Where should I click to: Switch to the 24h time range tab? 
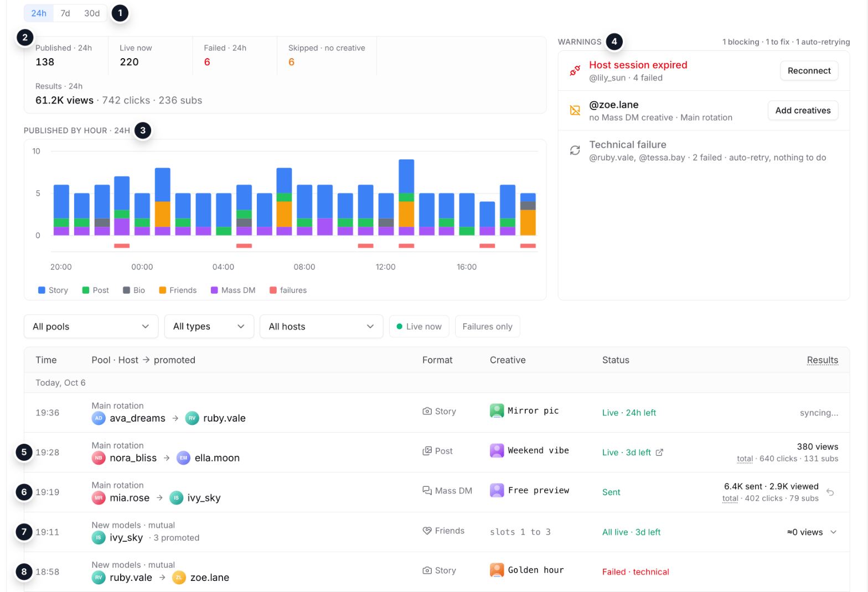(39, 13)
